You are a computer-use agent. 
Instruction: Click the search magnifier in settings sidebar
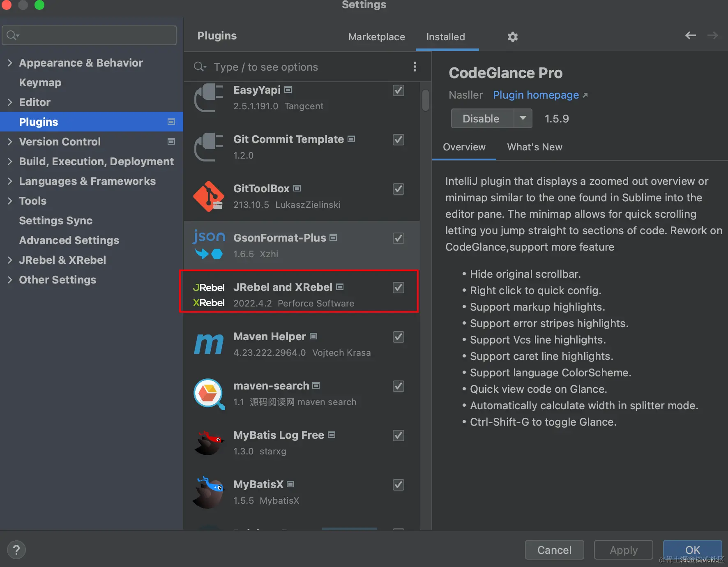pos(13,35)
